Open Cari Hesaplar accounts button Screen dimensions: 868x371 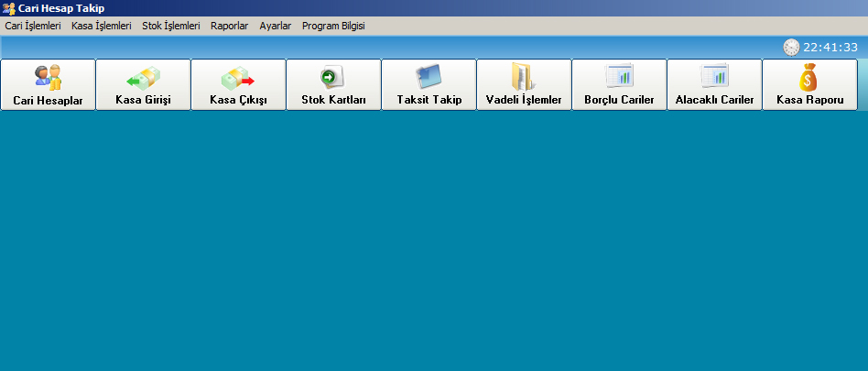click(49, 84)
